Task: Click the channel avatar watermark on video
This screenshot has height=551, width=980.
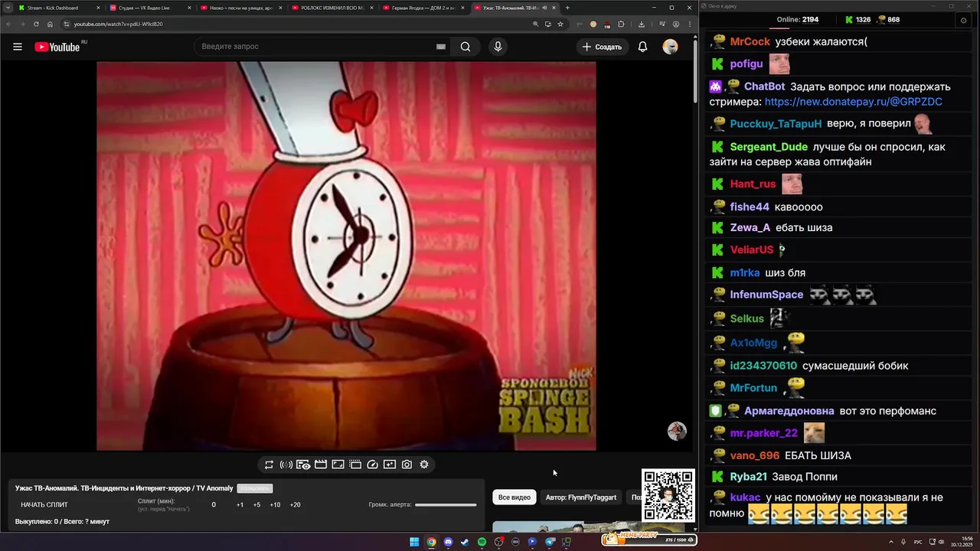Action: tap(677, 431)
